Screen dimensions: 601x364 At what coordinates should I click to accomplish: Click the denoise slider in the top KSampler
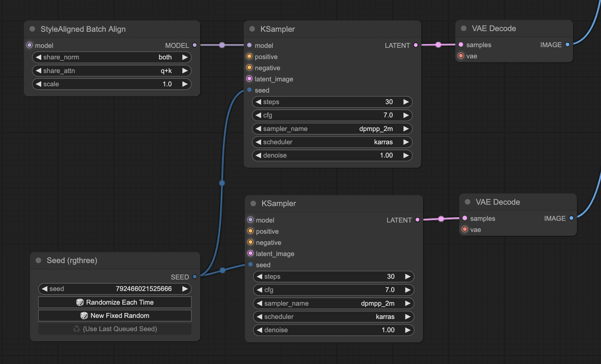(x=332, y=155)
